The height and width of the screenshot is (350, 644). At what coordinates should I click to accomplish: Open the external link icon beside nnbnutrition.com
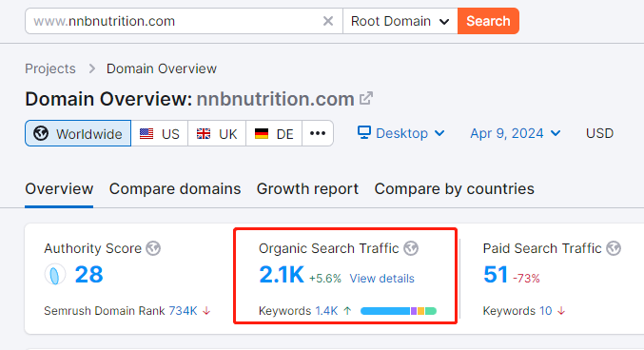click(x=366, y=99)
